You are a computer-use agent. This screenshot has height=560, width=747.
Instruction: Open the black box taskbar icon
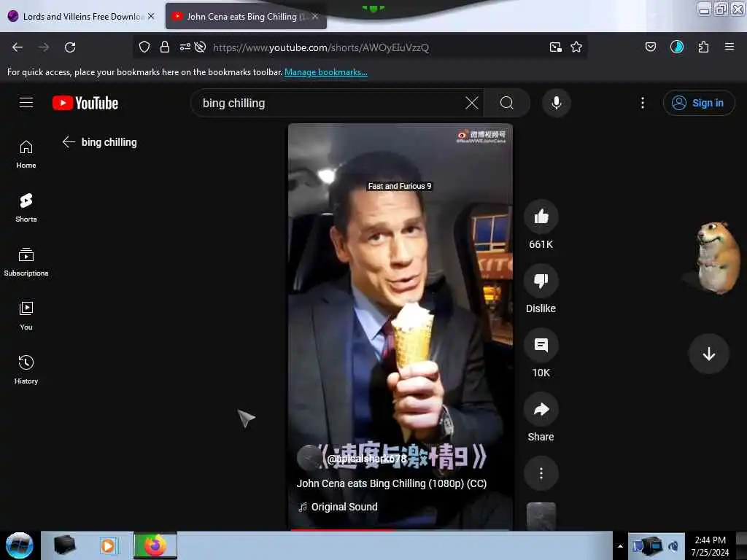64,545
